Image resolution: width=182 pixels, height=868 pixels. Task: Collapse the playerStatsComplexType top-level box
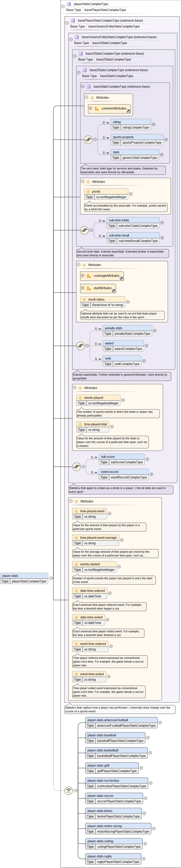tap(63, 6)
